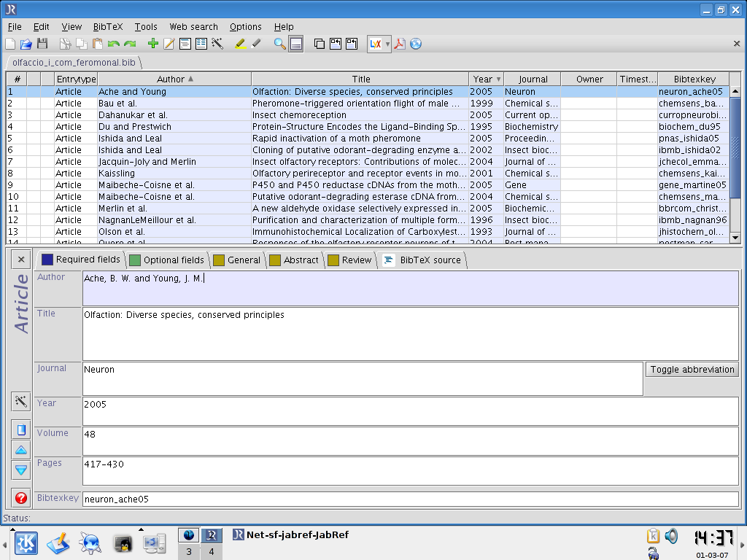Sort by Year column header

(x=486, y=79)
